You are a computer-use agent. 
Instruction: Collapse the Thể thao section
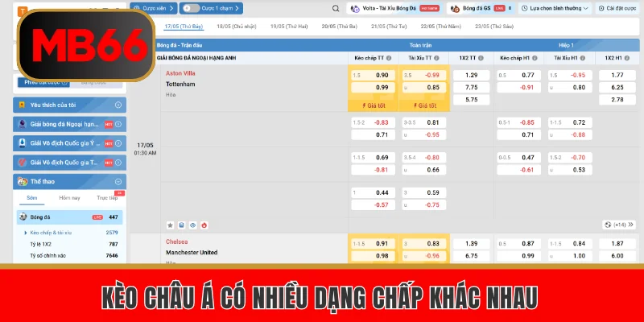pos(118,182)
